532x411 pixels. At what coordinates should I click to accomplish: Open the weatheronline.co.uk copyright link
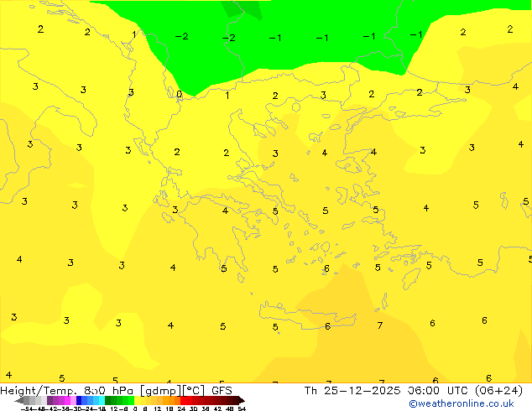coord(462,403)
